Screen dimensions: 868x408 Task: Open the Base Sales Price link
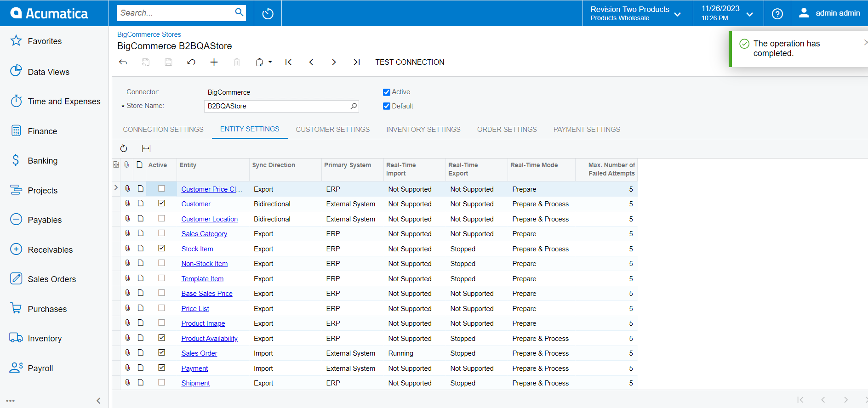[207, 294]
